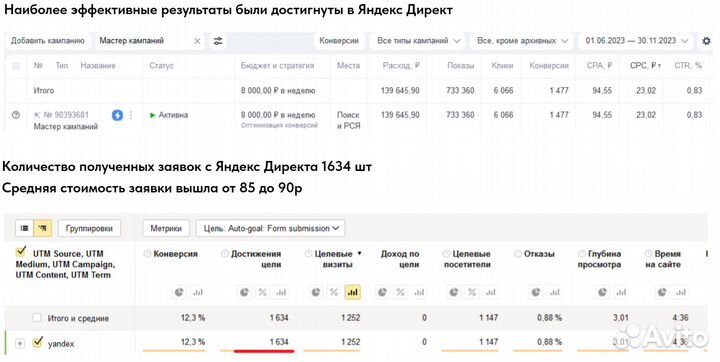Show bar chart for Время на сайте column
This screenshot has width=720, height=362.
[x=681, y=292]
